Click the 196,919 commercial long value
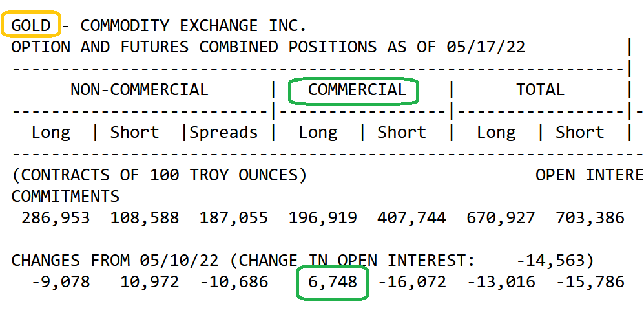This screenshot has height=317, width=644. coord(323,218)
